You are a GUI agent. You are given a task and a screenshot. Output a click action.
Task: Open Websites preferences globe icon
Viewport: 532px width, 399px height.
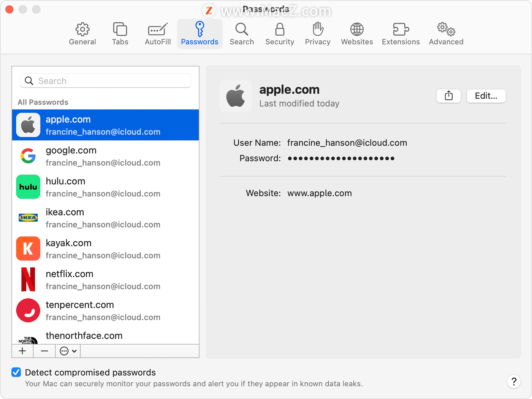coord(357,34)
